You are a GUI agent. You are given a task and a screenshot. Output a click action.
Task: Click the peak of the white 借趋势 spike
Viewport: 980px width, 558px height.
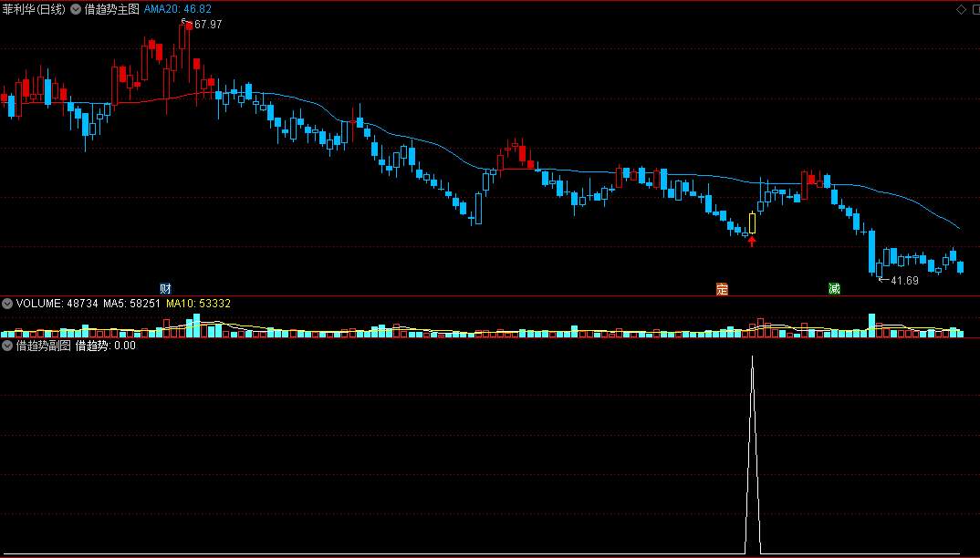(753, 356)
